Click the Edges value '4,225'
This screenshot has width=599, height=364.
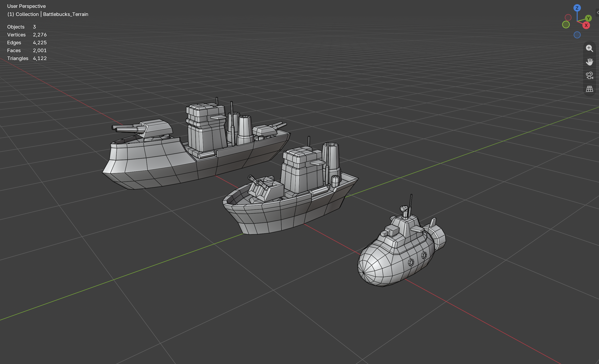click(40, 43)
